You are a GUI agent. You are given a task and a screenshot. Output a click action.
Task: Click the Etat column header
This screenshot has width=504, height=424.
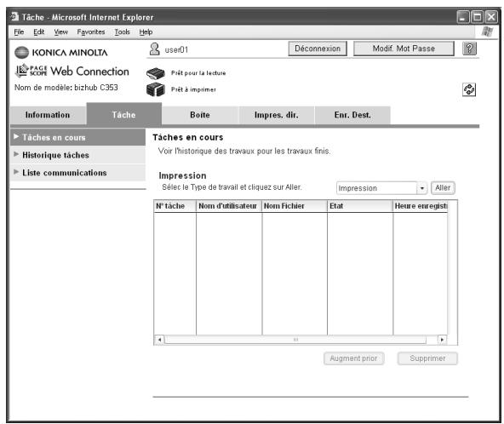[360, 206]
